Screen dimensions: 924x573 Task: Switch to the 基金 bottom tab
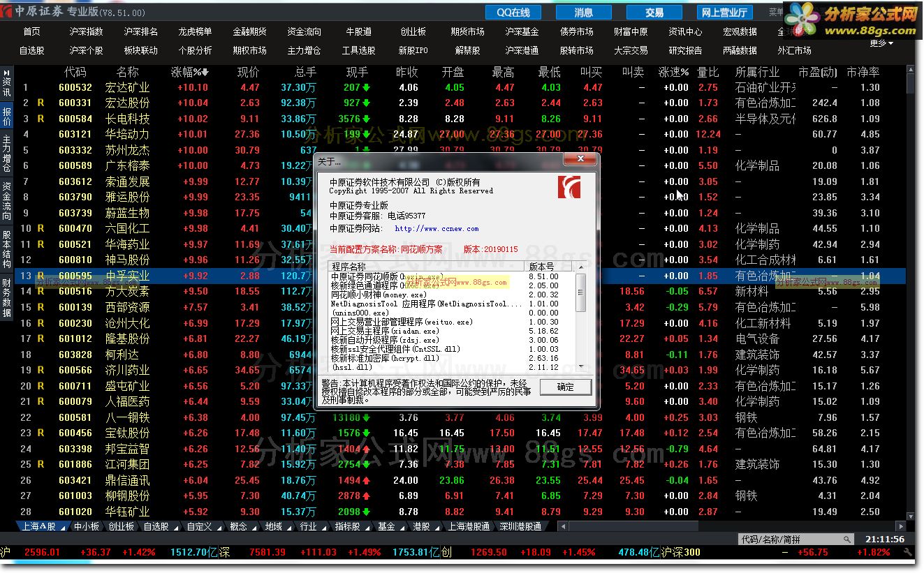tap(386, 527)
